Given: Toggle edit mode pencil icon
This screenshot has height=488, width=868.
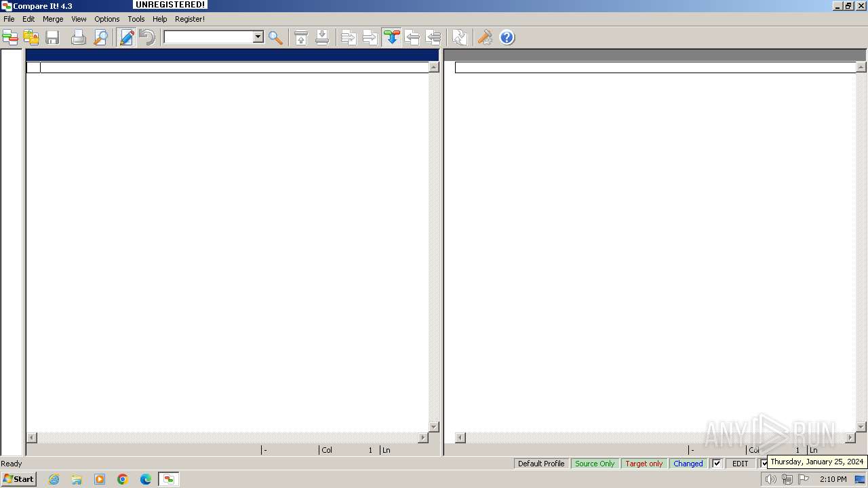Looking at the screenshot, I should [127, 37].
